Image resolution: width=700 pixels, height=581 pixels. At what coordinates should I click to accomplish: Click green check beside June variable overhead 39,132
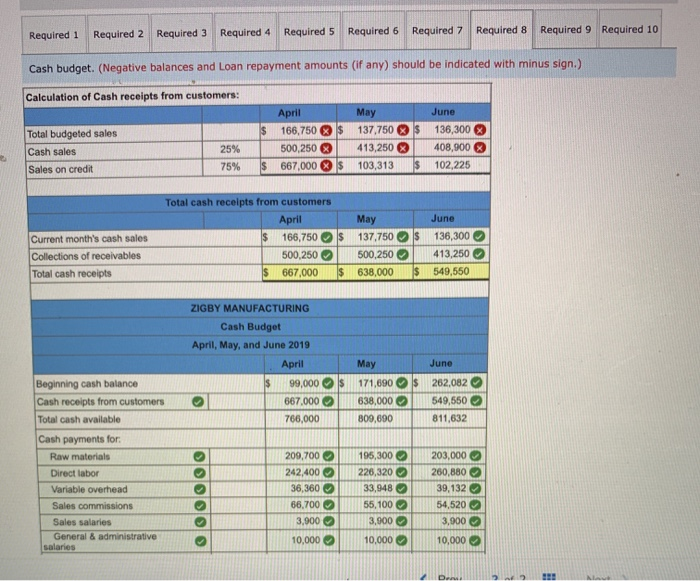476,489
